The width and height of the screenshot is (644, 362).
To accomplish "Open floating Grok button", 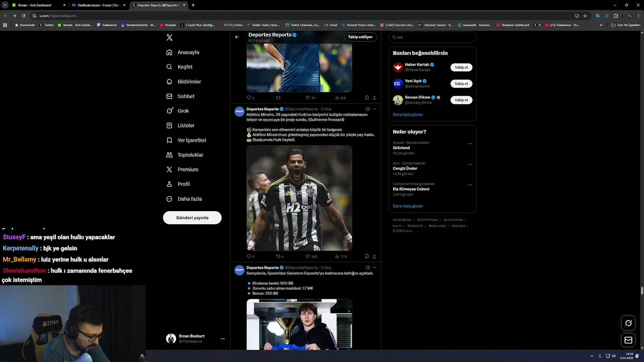I will click(x=628, y=323).
